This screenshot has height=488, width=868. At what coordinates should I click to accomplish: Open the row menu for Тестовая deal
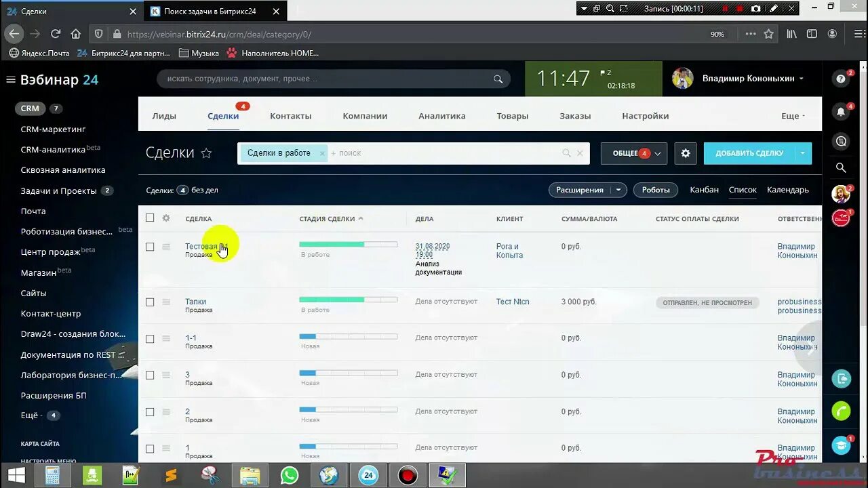click(x=166, y=247)
